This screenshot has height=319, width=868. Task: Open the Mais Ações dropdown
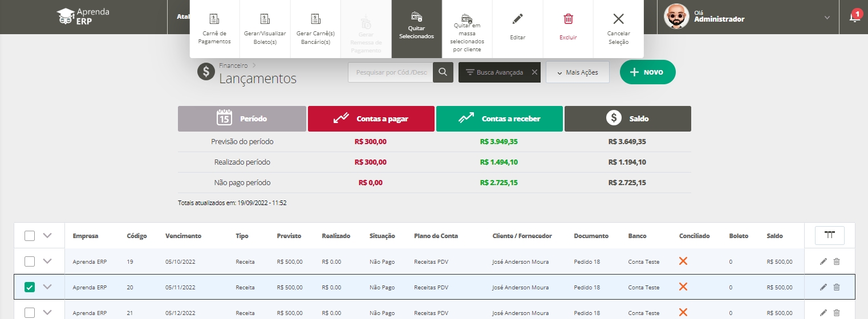[x=577, y=72]
